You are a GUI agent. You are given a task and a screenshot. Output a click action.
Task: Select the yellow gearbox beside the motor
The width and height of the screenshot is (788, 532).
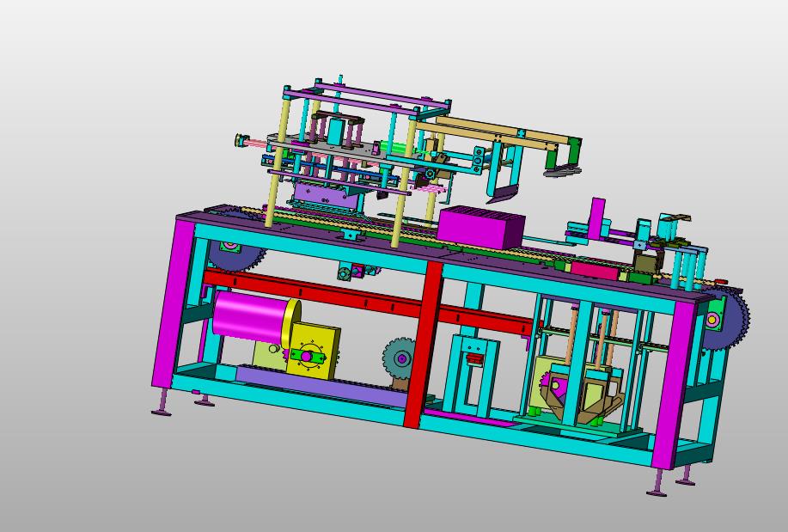click(x=315, y=351)
